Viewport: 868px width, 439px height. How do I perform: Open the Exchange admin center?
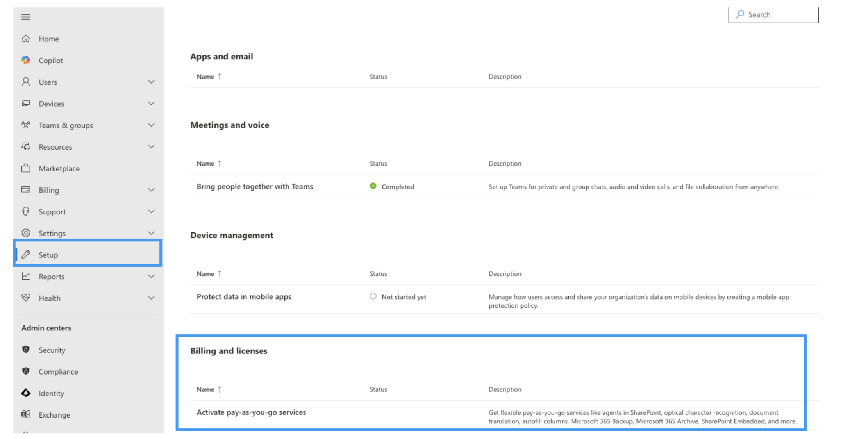click(88, 414)
